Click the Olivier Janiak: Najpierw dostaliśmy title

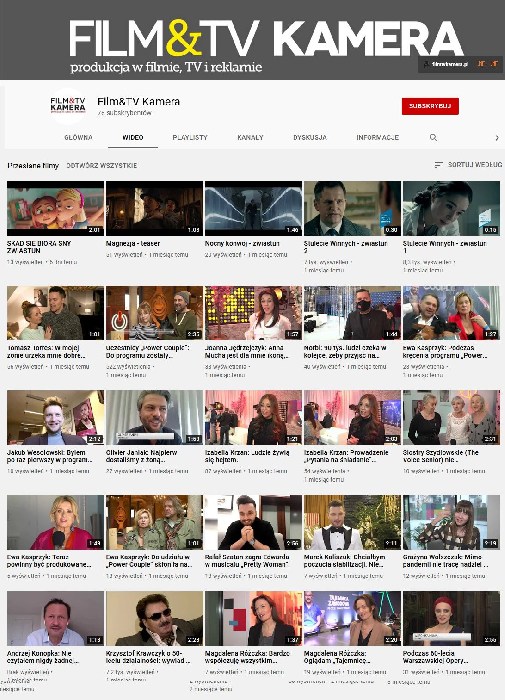[x=142, y=456]
